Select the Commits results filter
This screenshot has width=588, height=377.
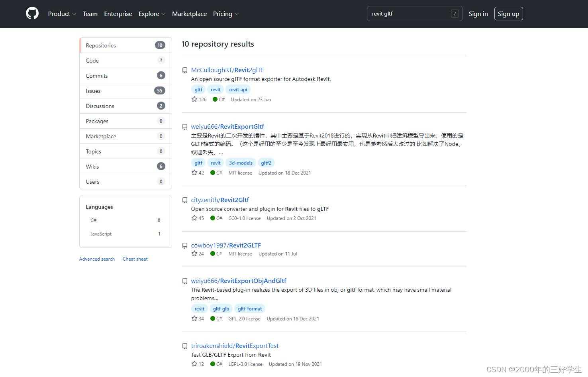click(x=125, y=76)
